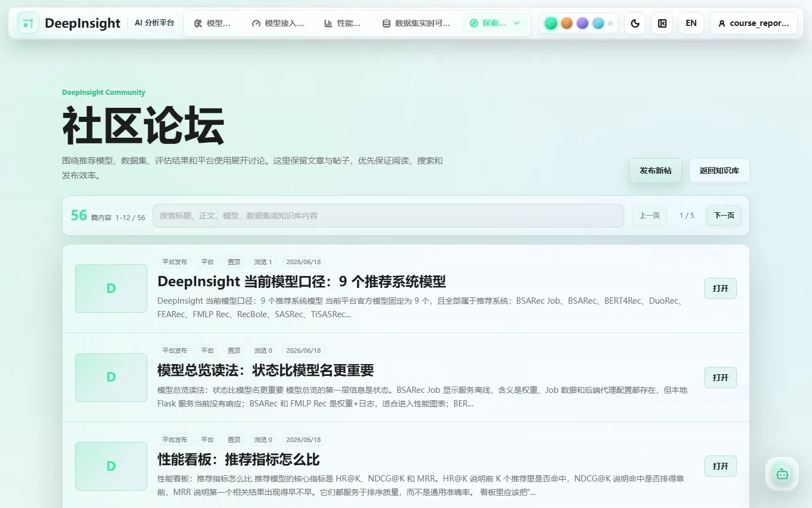The height and width of the screenshot is (508, 812).
Task: Click the DeepInsight Community label
Action: point(104,93)
